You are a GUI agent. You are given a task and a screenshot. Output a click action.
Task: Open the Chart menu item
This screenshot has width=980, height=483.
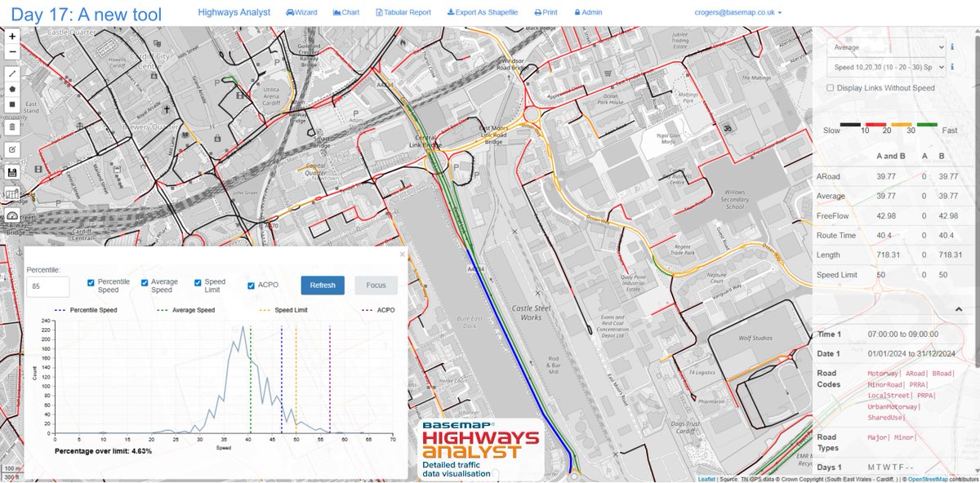coord(346,13)
